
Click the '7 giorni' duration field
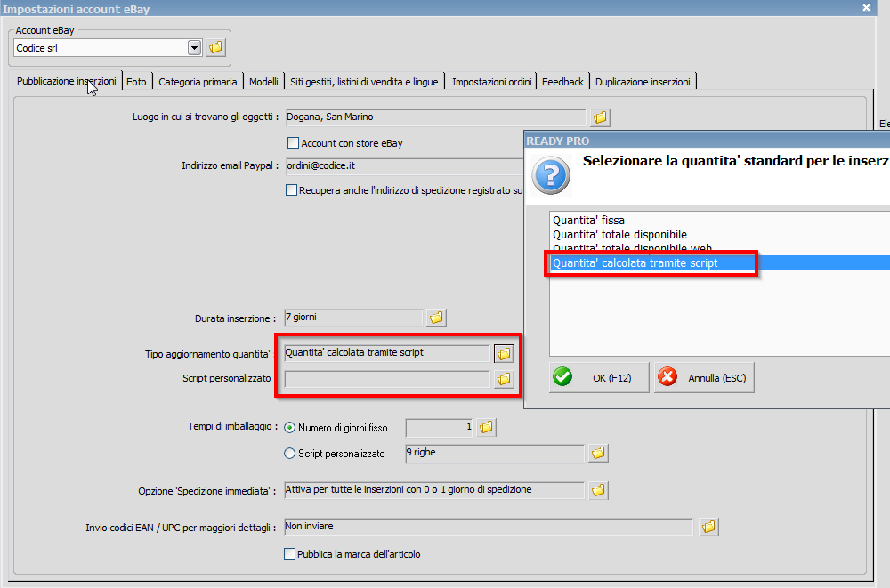coord(353,318)
